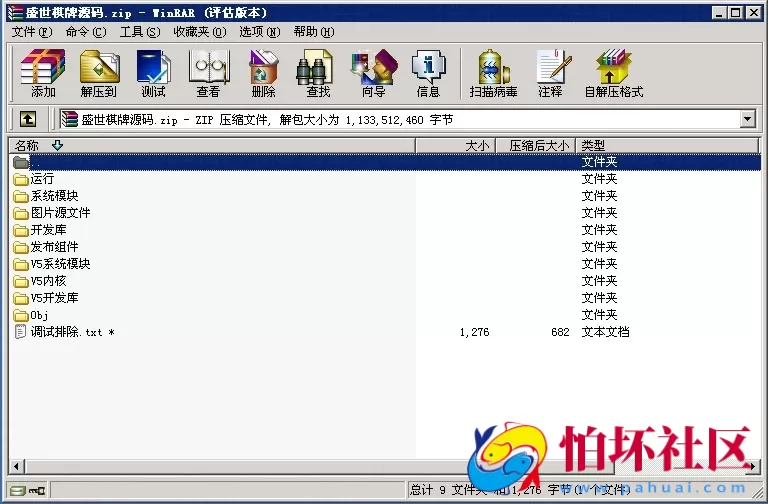This screenshot has width=768, height=504.
Task: Open the 命令(C) menu
Action: [86, 32]
